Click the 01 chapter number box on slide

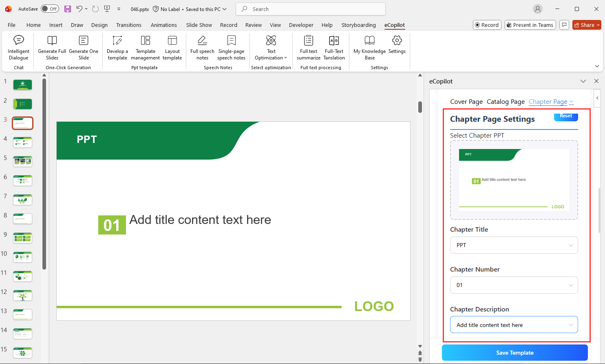(112, 225)
